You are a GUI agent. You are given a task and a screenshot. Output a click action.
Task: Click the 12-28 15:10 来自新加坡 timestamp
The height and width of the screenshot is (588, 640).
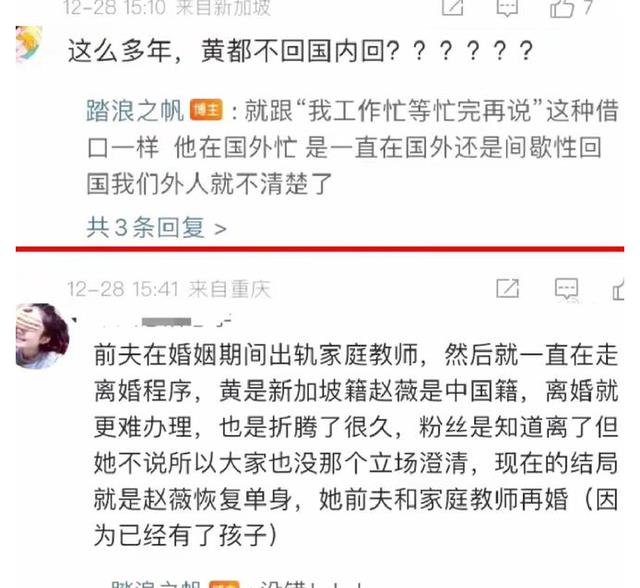167,7
